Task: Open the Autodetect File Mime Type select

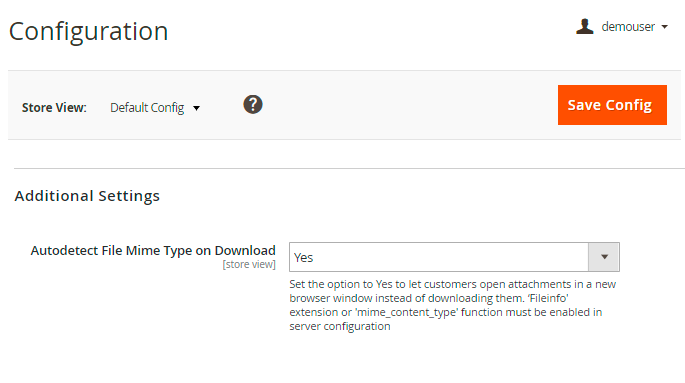Action: (454, 257)
